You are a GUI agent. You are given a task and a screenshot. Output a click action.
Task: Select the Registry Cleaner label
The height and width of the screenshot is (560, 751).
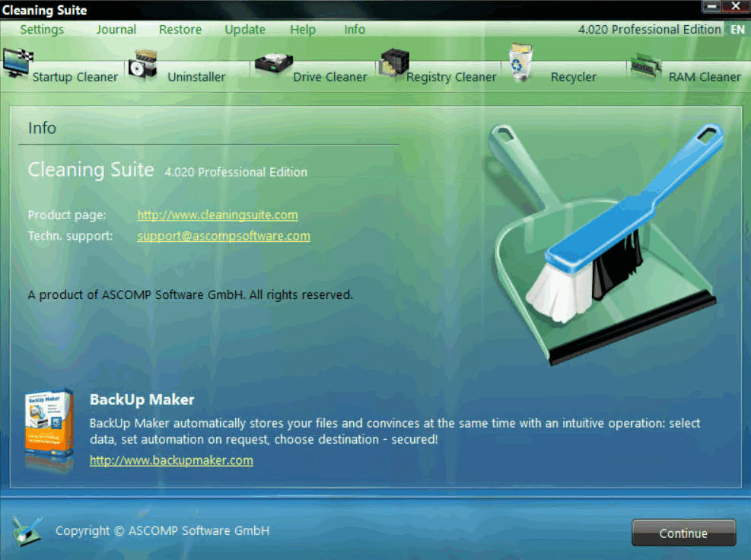coord(451,77)
